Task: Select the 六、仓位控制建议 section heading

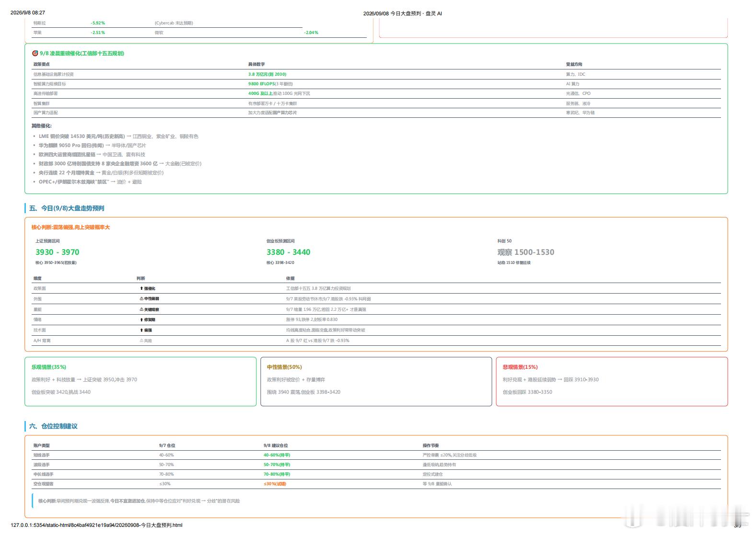Action: point(53,426)
